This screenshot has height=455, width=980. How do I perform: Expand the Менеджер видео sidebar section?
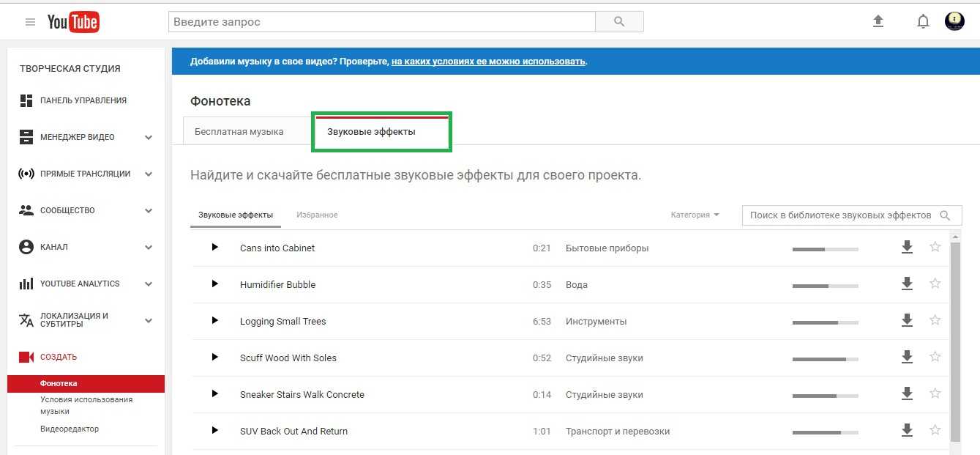click(x=149, y=137)
